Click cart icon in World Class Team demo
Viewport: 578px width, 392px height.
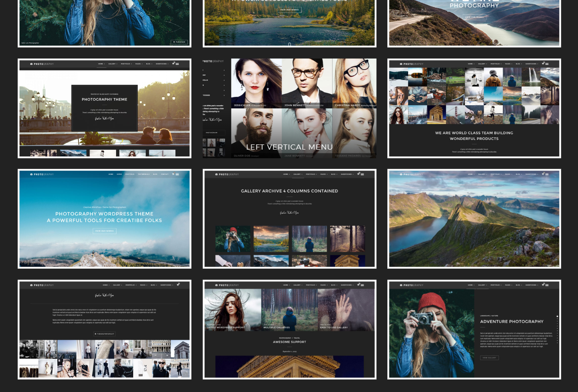(543, 63)
